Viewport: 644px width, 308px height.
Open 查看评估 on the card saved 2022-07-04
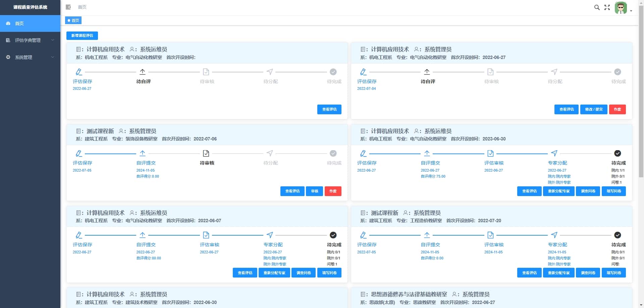[x=567, y=109]
